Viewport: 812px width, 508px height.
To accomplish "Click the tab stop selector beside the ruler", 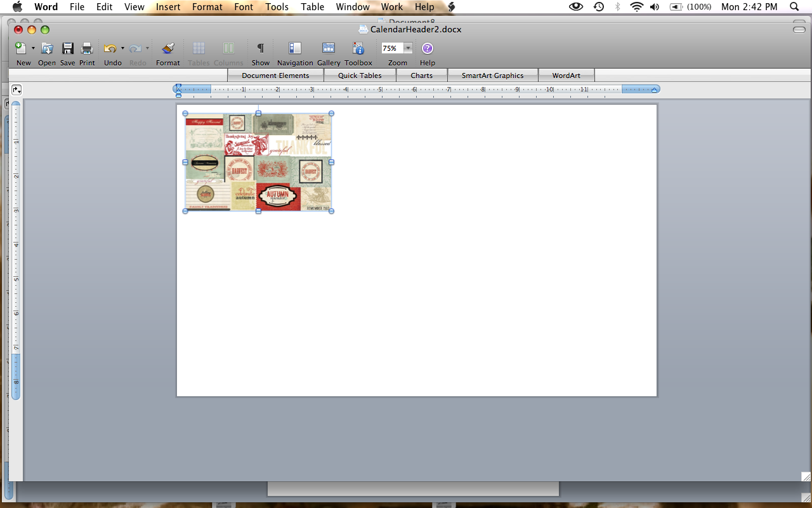I will pos(16,90).
